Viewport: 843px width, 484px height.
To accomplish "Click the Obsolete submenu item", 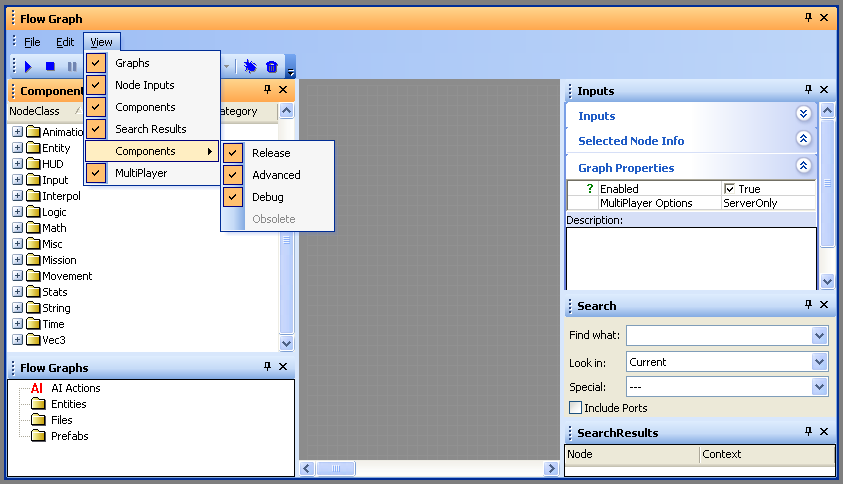I will click(x=277, y=219).
